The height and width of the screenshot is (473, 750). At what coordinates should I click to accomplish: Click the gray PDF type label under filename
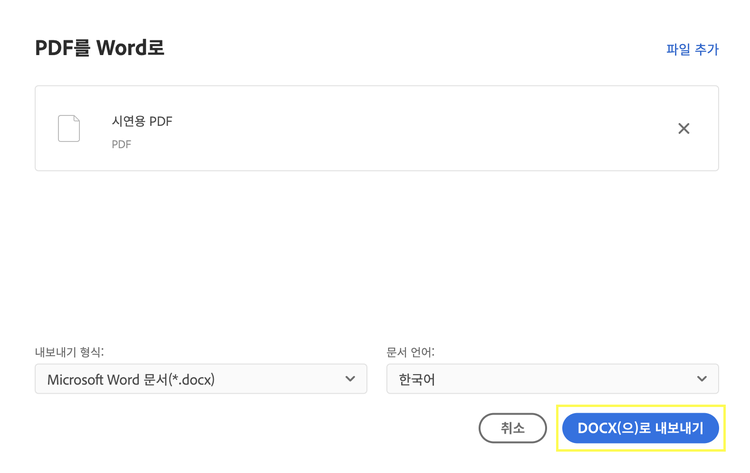click(x=121, y=144)
